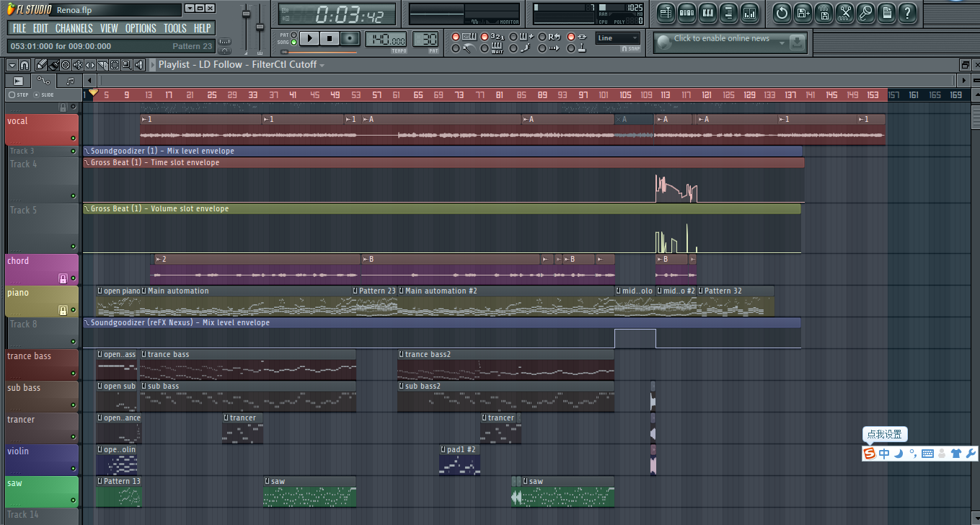Viewport: 980px width, 525px height.
Task: Click the one-click audio recording microphone icon
Action: [866, 12]
